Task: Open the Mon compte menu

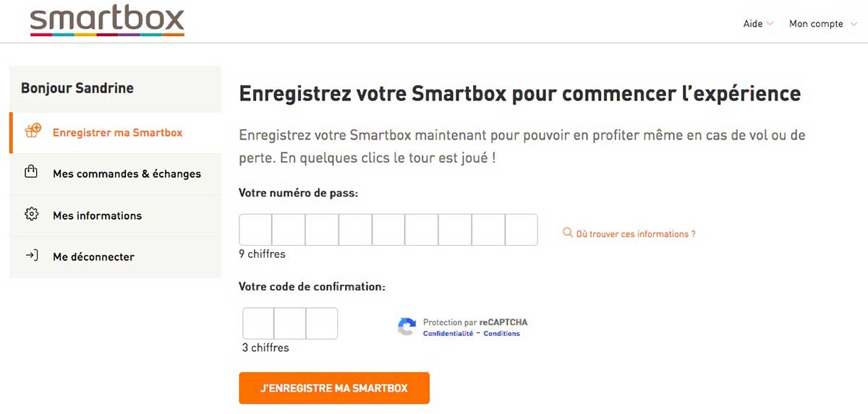Action: 816,24
